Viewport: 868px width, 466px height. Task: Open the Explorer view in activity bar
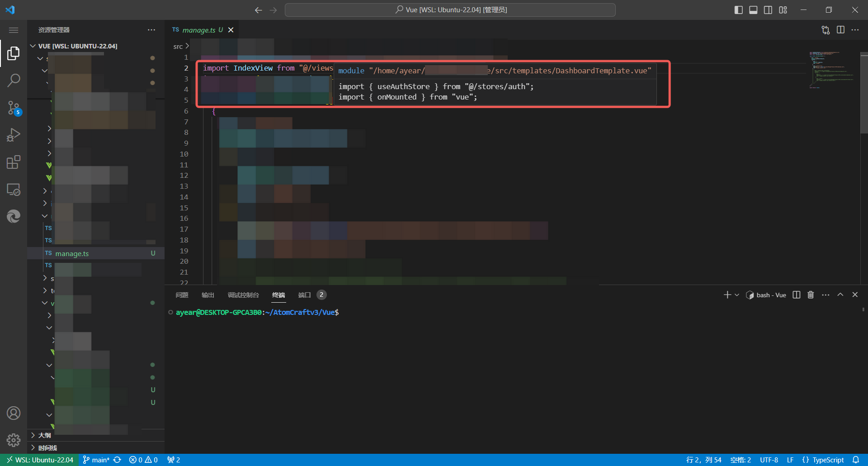point(14,53)
